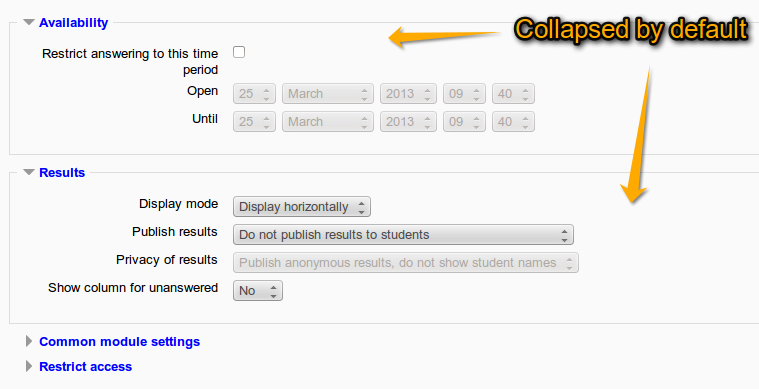This screenshot has width=759, height=389.
Task: Click the Privacy of results dropdown
Action: (x=406, y=263)
